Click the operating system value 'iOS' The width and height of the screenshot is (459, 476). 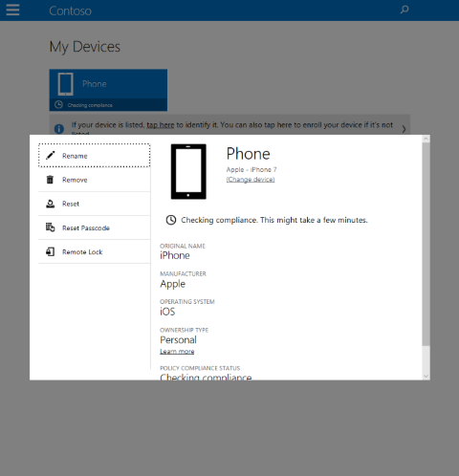pyautogui.click(x=167, y=312)
